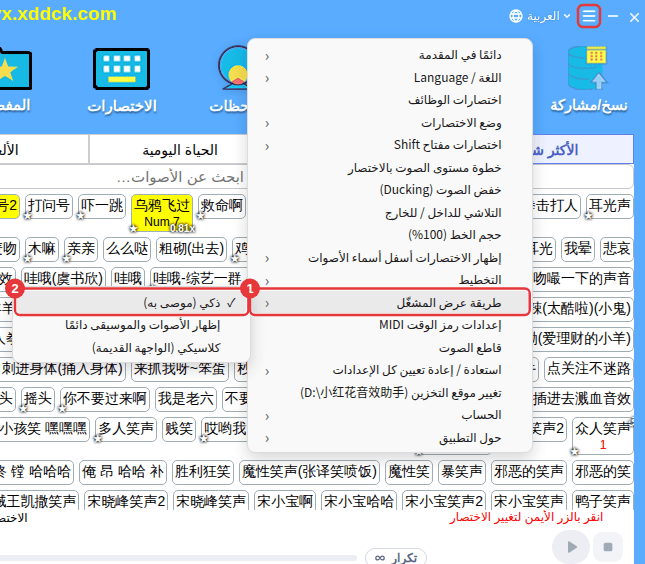Play the 亲亲 sound button
645x564 pixels.
click(x=81, y=249)
